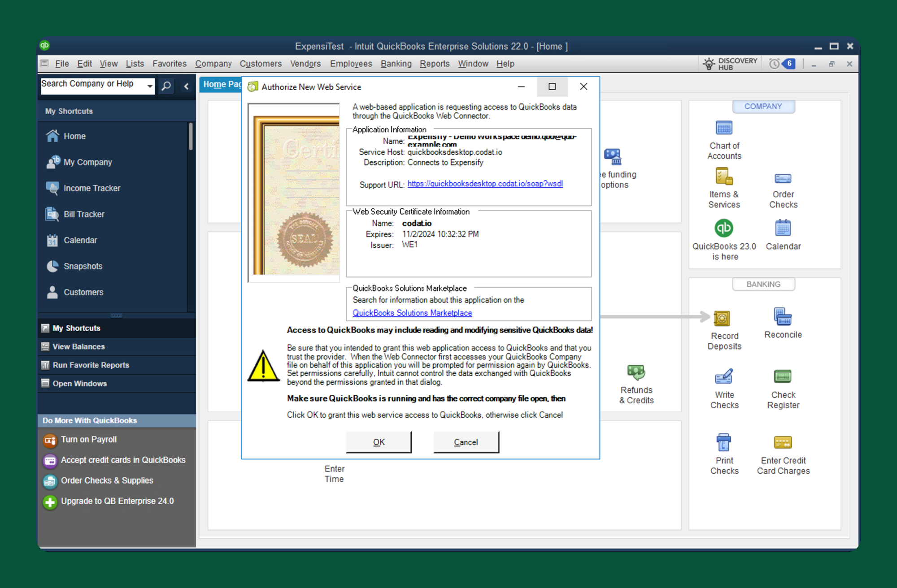This screenshot has height=588, width=897.
Task: Click the Company menu in menu bar
Action: pos(213,64)
